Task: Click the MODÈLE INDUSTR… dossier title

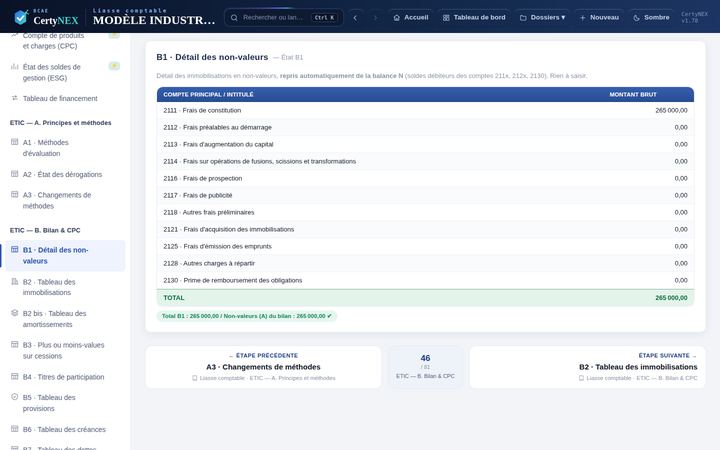Action: point(154,20)
